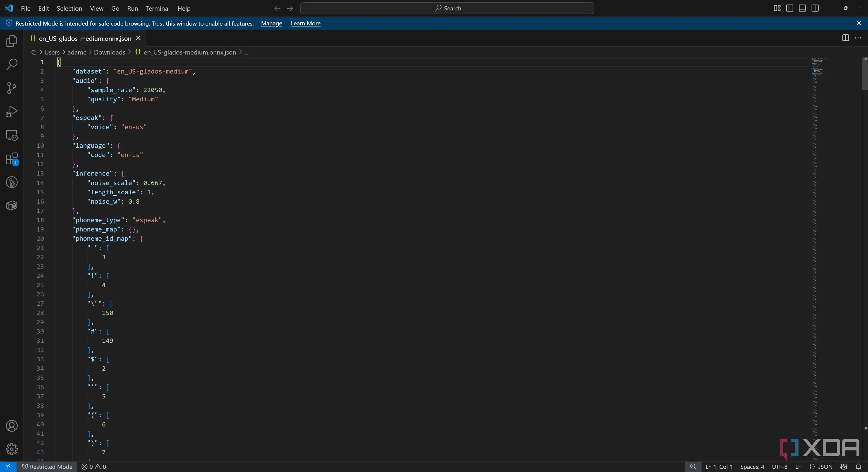Open the Source Control view
Screen dimensions: 868x472
coord(12,88)
